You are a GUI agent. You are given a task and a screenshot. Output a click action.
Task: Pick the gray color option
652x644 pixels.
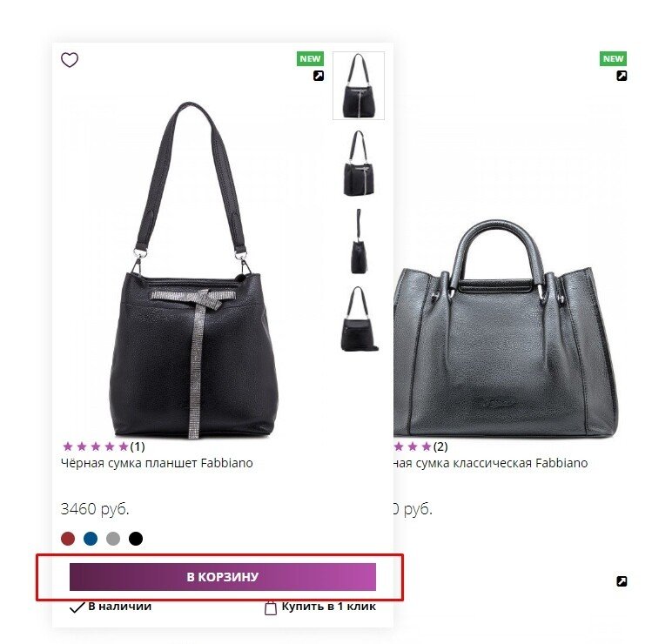[113, 539]
